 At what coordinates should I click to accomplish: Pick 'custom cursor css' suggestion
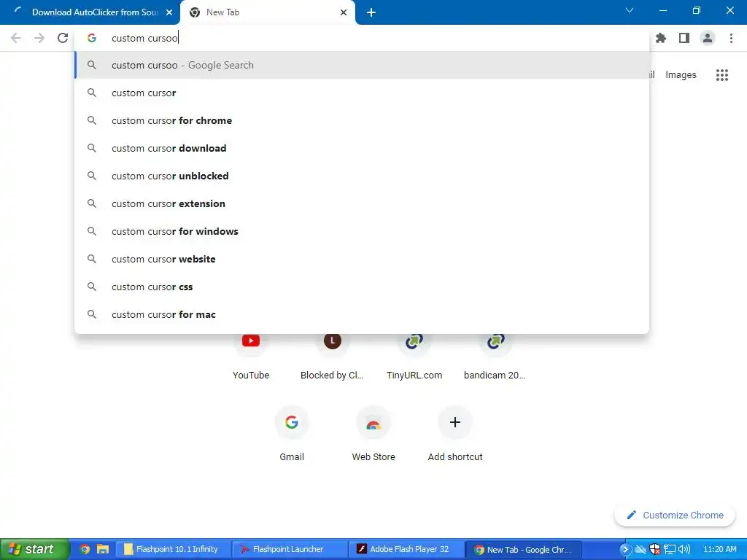tap(362, 287)
